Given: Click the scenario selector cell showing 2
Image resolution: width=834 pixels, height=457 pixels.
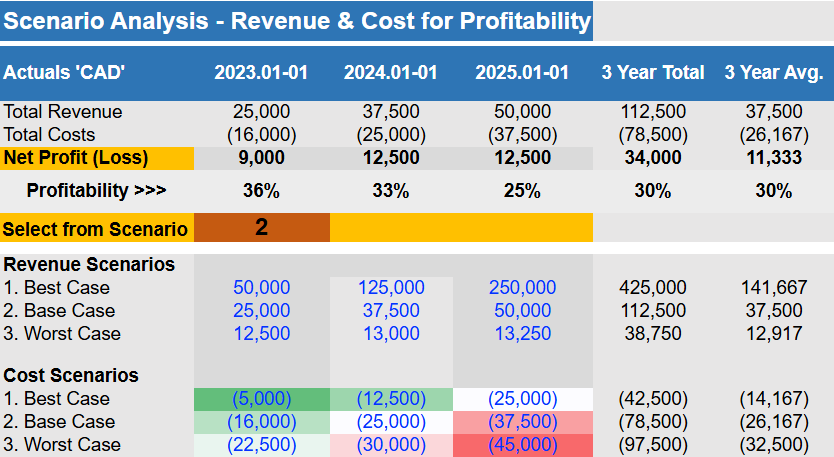Looking at the screenshot, I should coord(261,228).
